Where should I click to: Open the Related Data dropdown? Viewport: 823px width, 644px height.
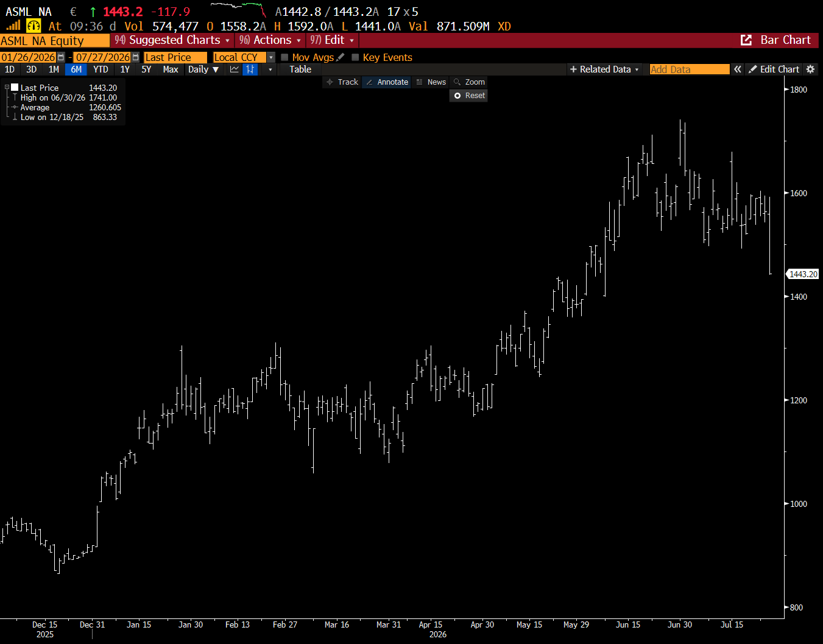(x=604, y=69)
